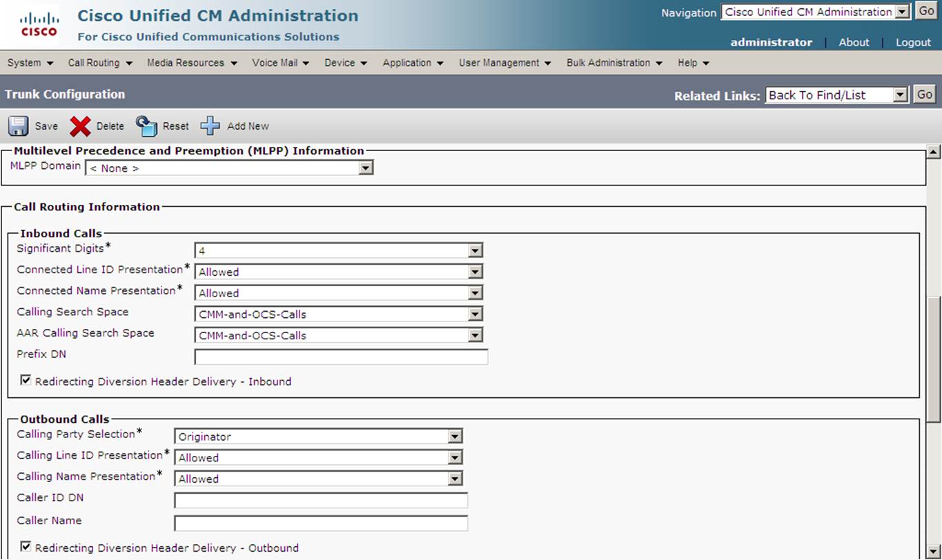Click the administrator username text
942x560 pixels.
tap(771, 42)
